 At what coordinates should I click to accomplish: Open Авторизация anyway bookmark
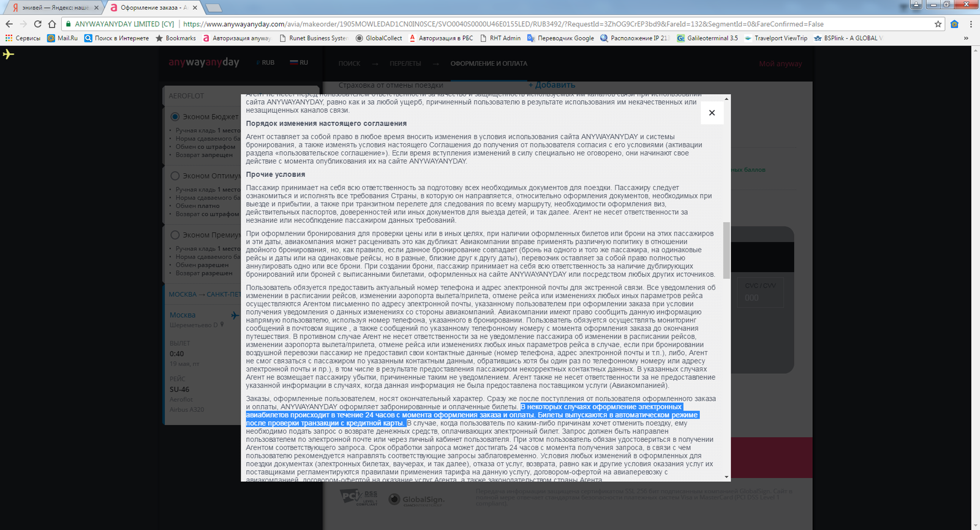click(236, 38)
